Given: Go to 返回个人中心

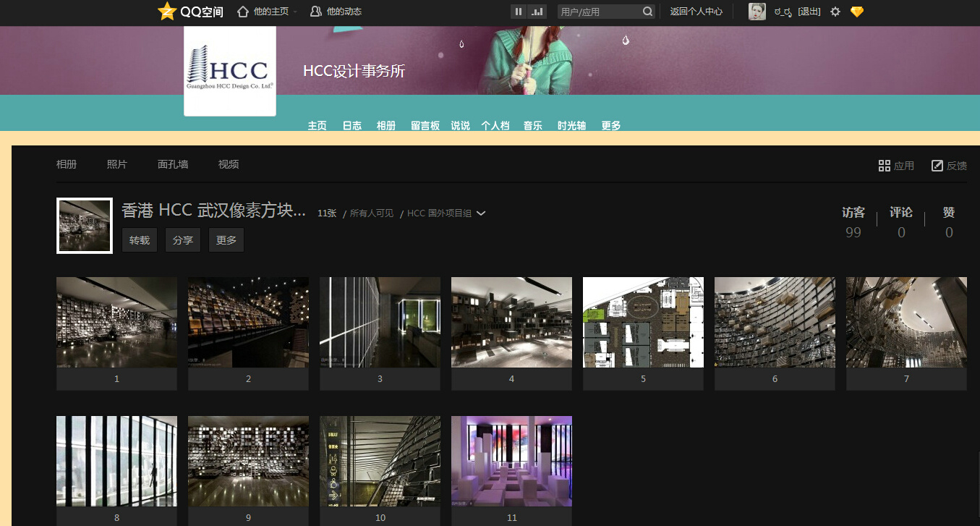Looking at the screenshot, I should coord(696,12).
